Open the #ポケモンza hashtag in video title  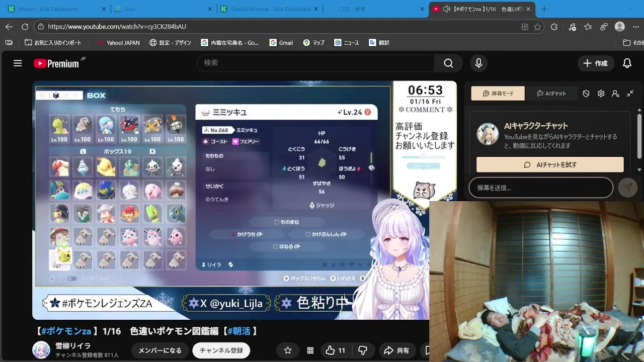click(66, 331)
